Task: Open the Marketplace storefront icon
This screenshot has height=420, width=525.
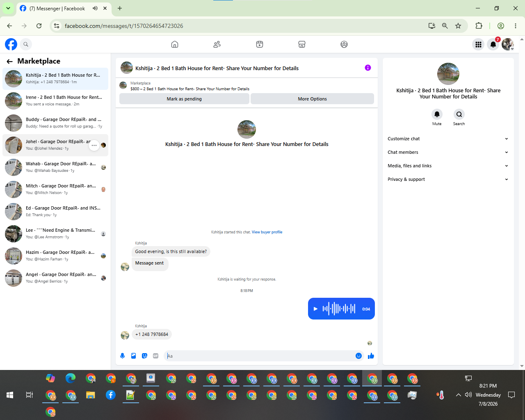Action: coord(302,44)
